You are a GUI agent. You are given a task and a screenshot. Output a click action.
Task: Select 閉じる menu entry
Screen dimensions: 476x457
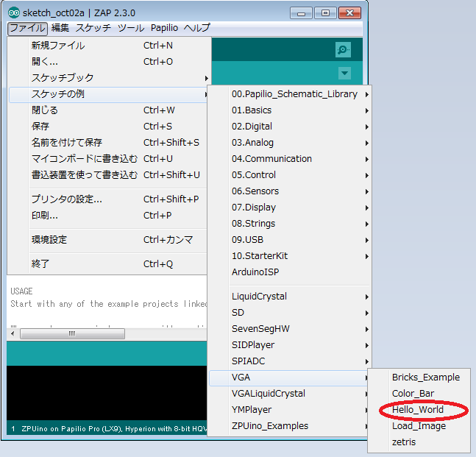point(109,110)
